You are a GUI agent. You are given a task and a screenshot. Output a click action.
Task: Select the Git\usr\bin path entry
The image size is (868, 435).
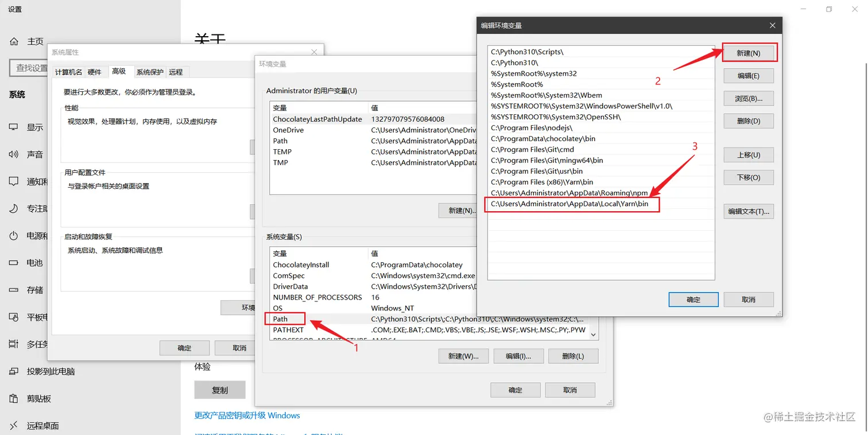601,171
